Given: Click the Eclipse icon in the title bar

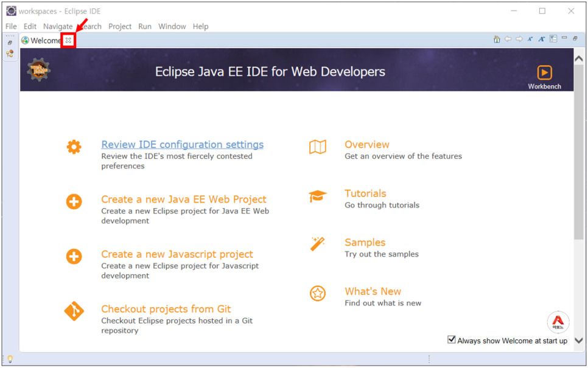Looking at the screenshot, I should tap(11, 11).
